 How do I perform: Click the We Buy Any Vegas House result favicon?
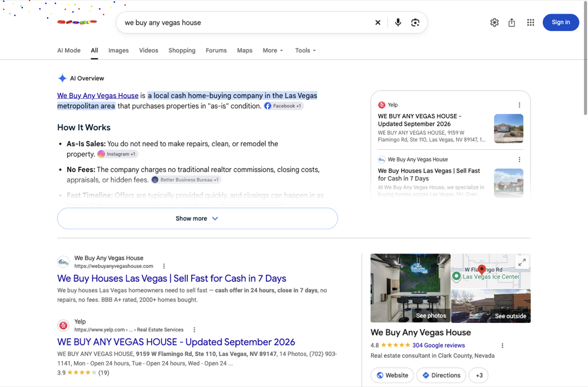(x=64, y=262)
